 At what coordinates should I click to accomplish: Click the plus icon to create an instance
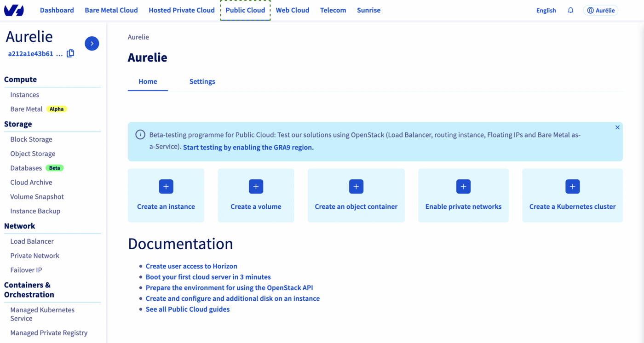(x=166, y=187)
